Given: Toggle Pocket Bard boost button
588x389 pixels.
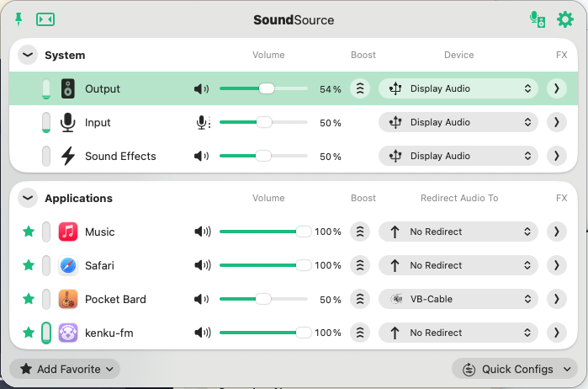Looking at the screenshot, I should pos(360,299).
